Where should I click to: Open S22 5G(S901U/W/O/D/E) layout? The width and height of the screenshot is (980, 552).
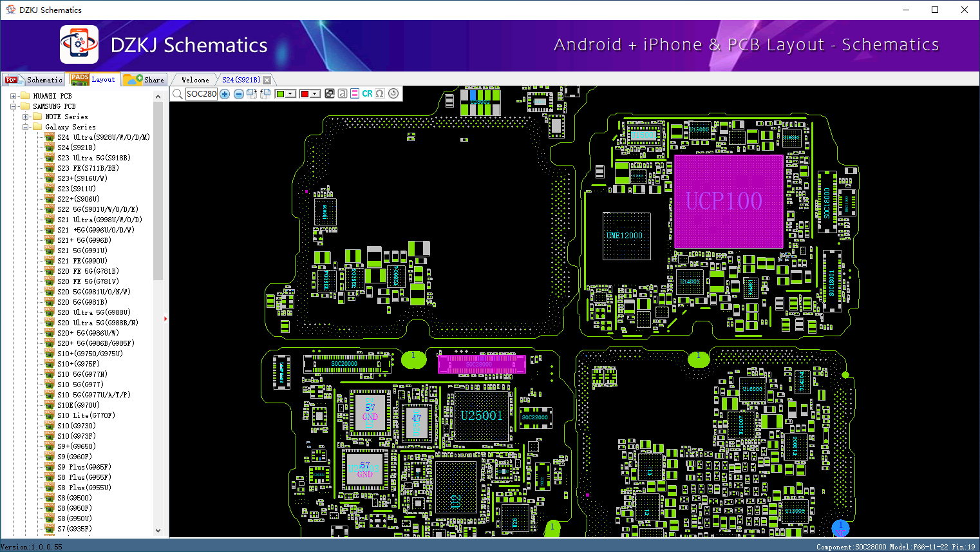coord(97,209)
